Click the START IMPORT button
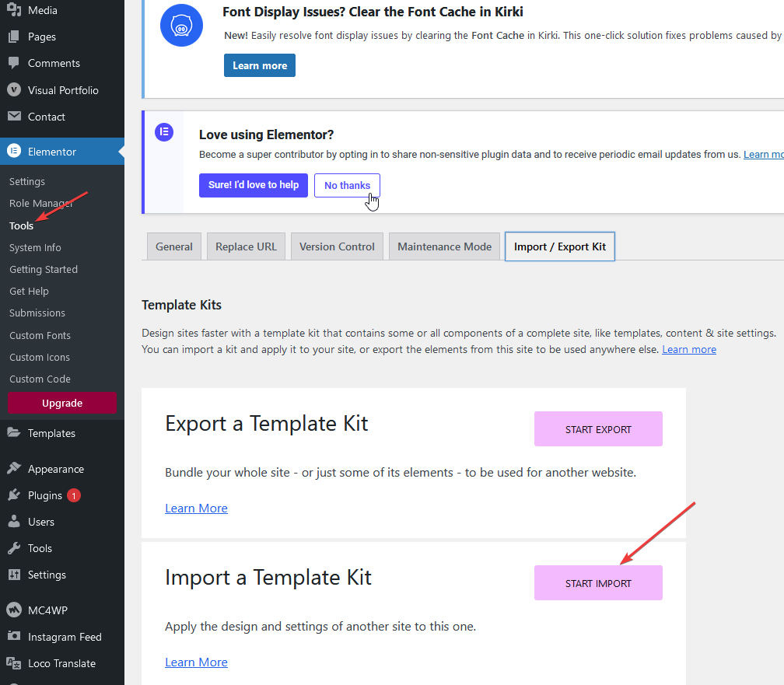The height and width of the screenshot is (685, 784). pyautogui.click(x=599, y=583)
